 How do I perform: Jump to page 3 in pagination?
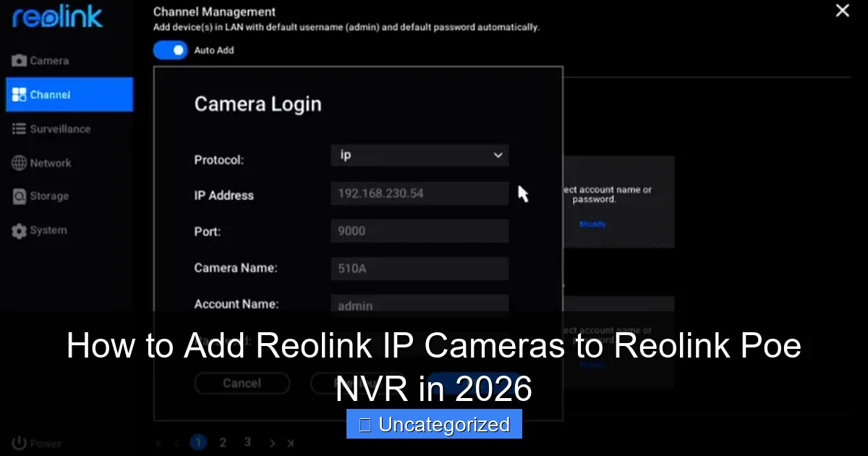point(247,442)
